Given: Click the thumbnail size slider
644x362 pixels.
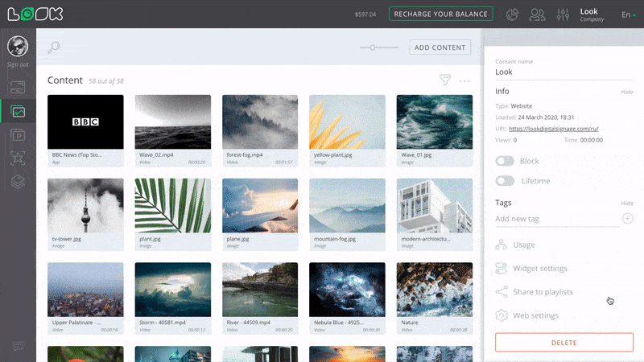Looking at the screenshot, I should [x=379, y=47].
